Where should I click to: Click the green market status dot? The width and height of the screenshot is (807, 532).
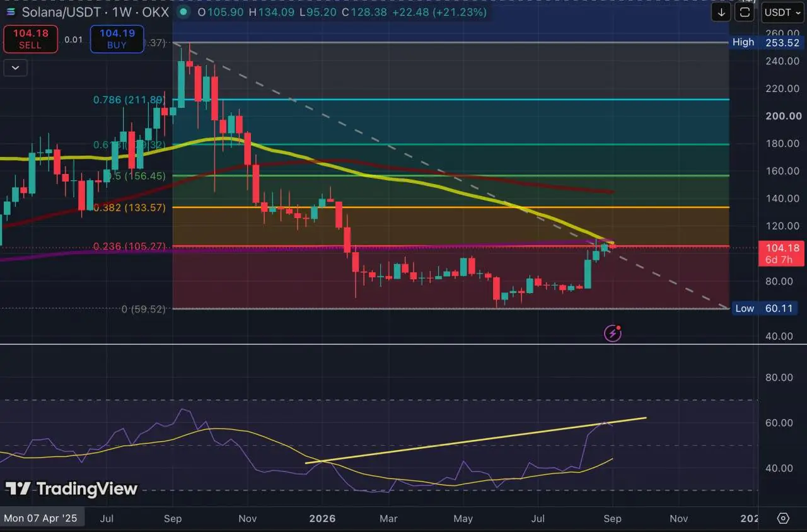pyautogui.click(x=183, y=12)
